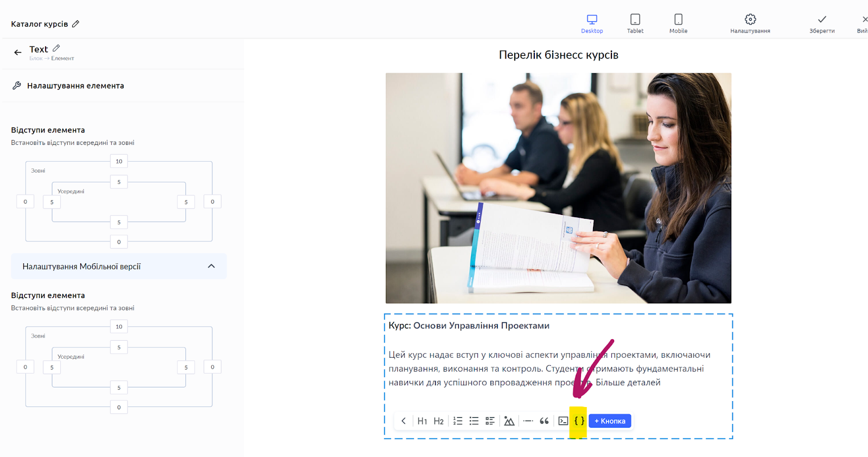
Task: Insert the curly braces variable
Action: coord(579,421)
